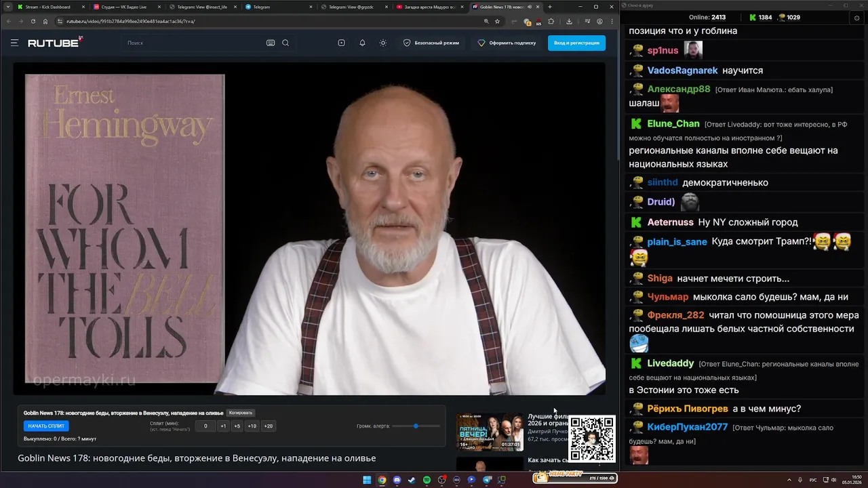868x488 pixels.
Task: Click Вход и регистрация button
Action: (x=576, y=43)
